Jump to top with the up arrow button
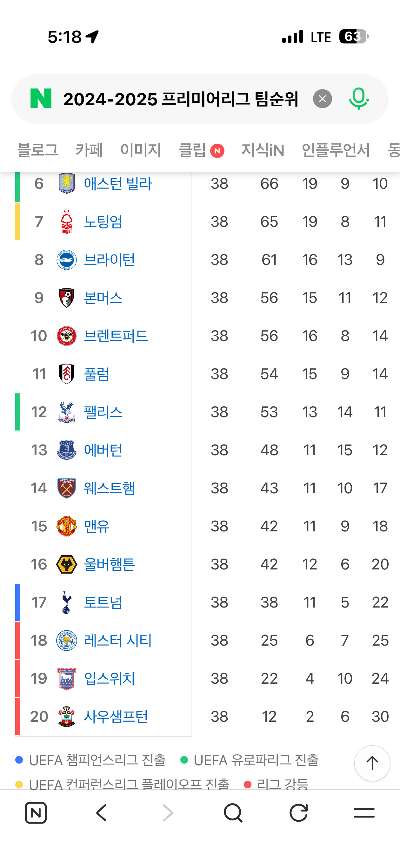Screen dimensions: 400x868 [x=372, y=763]
